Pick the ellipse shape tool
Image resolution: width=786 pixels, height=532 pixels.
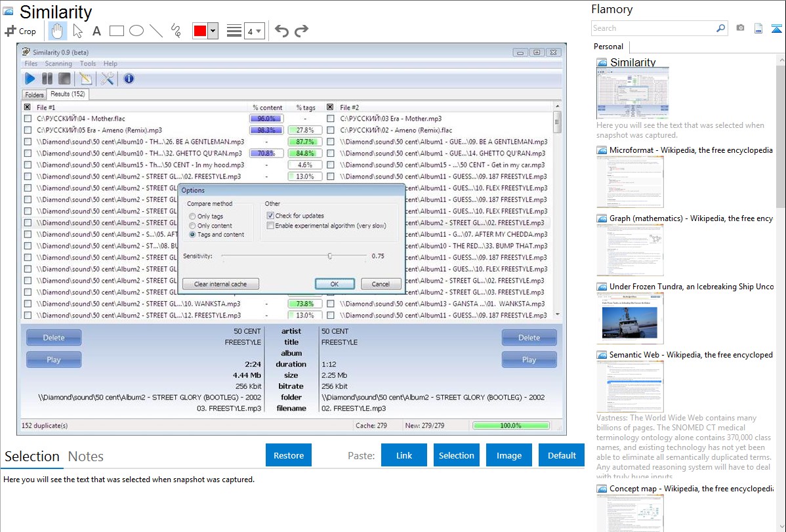pyautogui.click(x=136, y=31)
